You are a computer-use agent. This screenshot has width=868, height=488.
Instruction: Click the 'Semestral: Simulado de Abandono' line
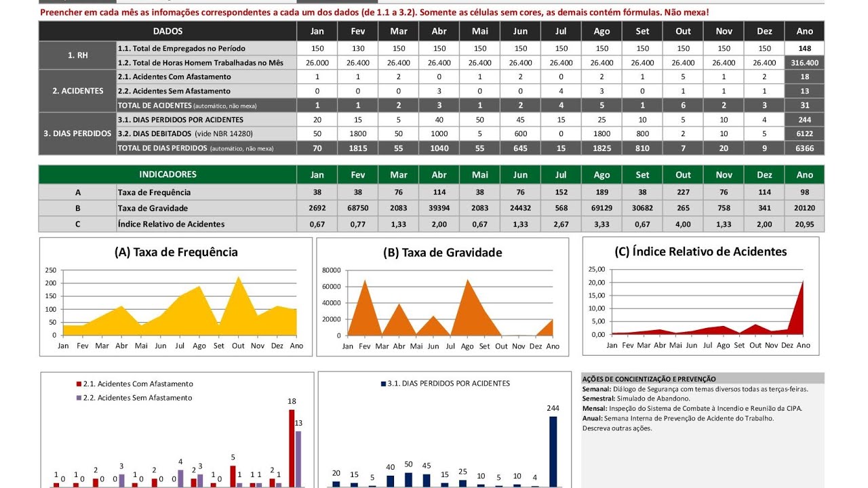636,399
